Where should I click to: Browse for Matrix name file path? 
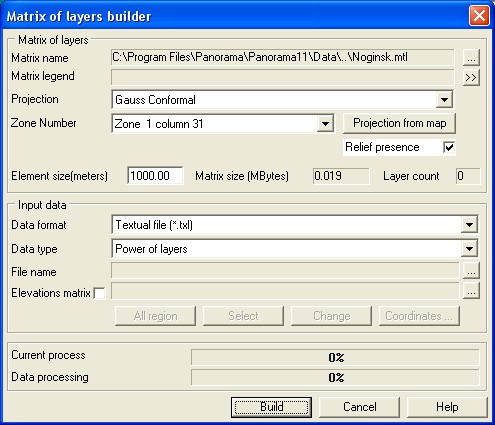click(471, 58)
